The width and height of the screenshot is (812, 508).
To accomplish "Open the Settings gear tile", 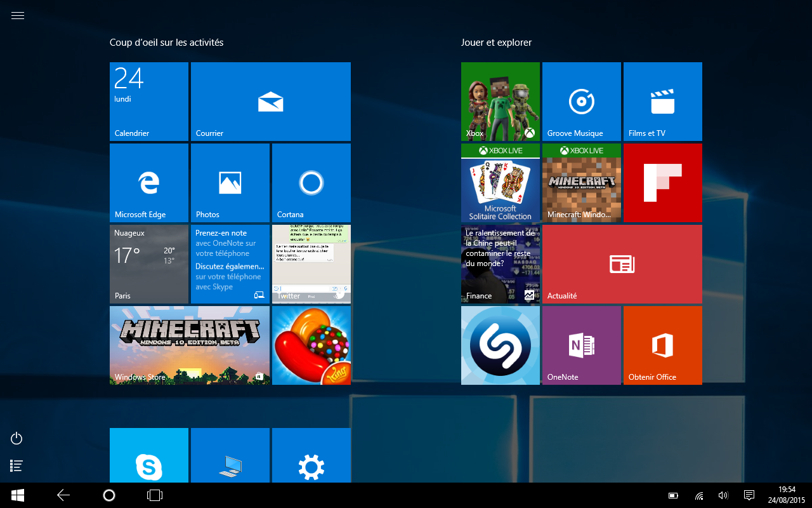I will [311, 455].
